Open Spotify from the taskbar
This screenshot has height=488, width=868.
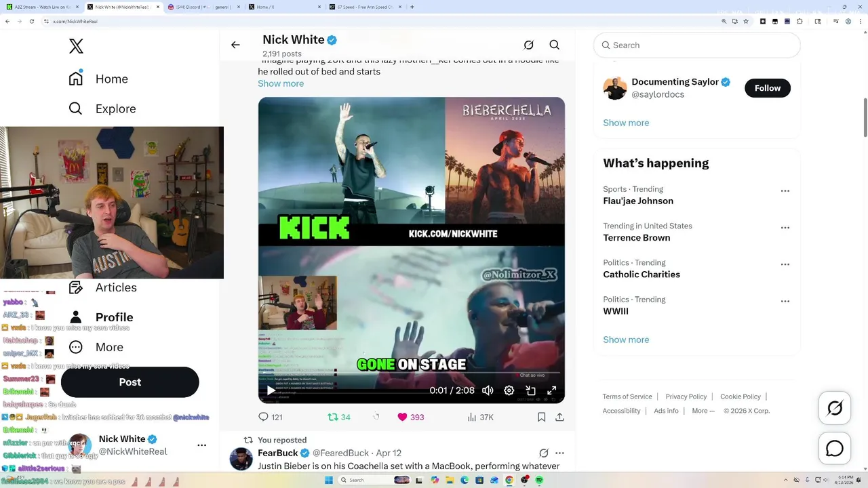pyautogui.click(x=539, y=480)
